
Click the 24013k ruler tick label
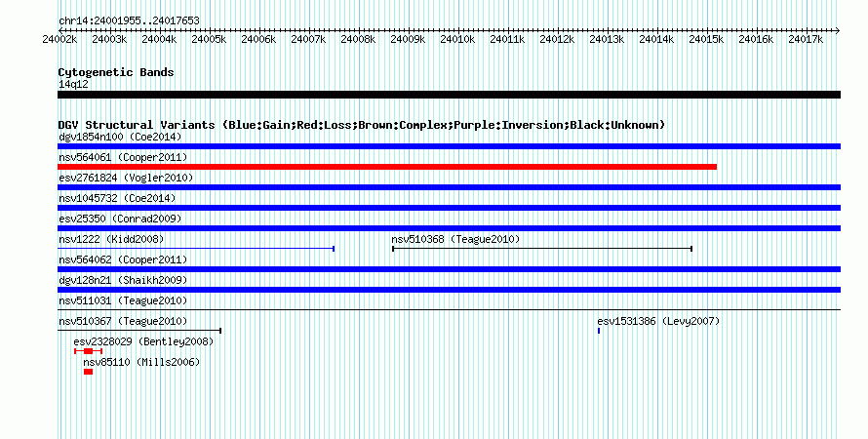click(608, 39)
